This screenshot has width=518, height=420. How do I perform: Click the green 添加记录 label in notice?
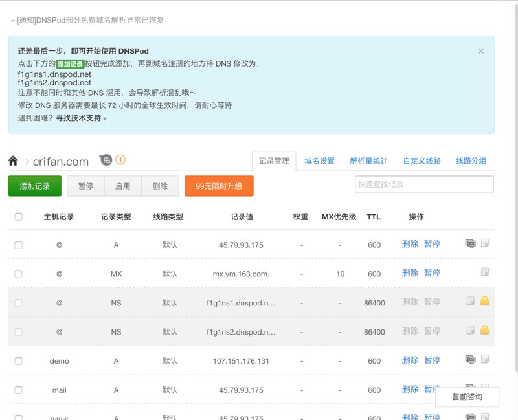70,64
